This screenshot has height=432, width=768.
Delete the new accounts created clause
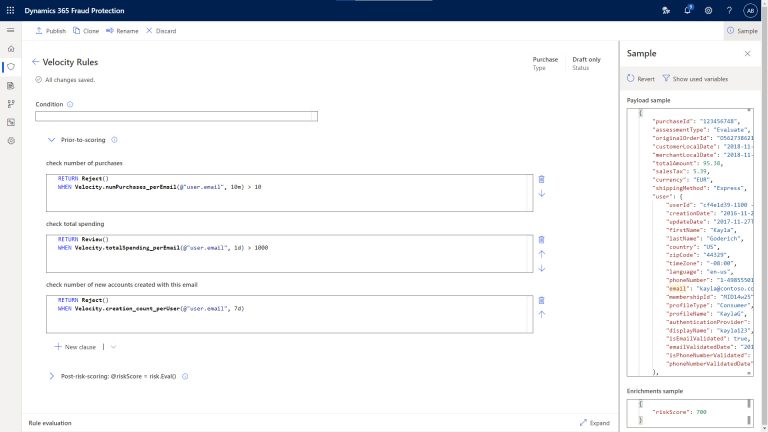tap(541, 300)
